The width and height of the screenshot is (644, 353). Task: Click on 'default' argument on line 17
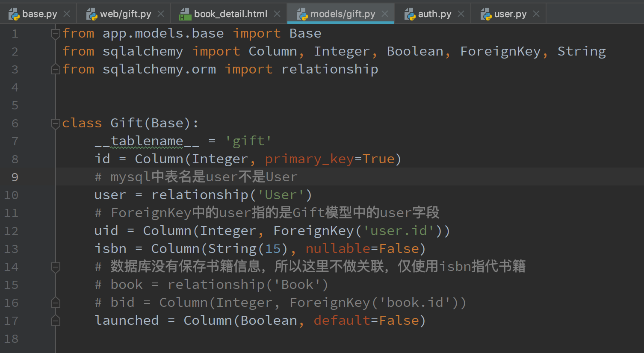(x=342, y=321)
